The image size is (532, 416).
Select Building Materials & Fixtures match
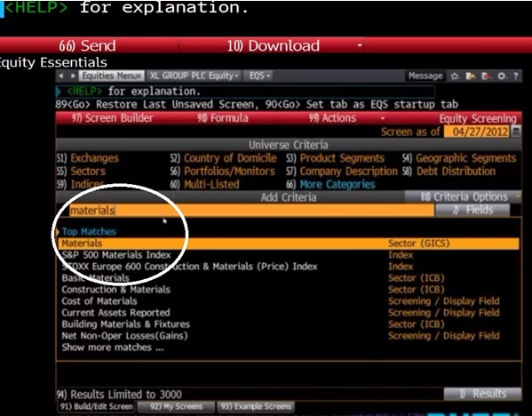[x=289, y=324]
